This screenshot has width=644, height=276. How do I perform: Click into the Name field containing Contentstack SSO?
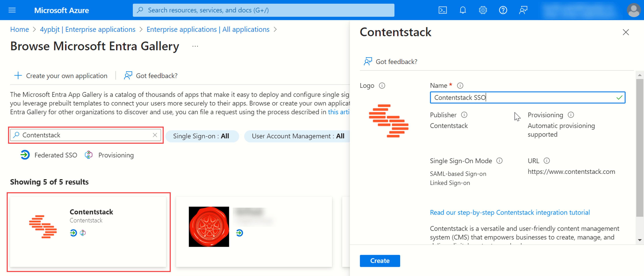(527, 97)
